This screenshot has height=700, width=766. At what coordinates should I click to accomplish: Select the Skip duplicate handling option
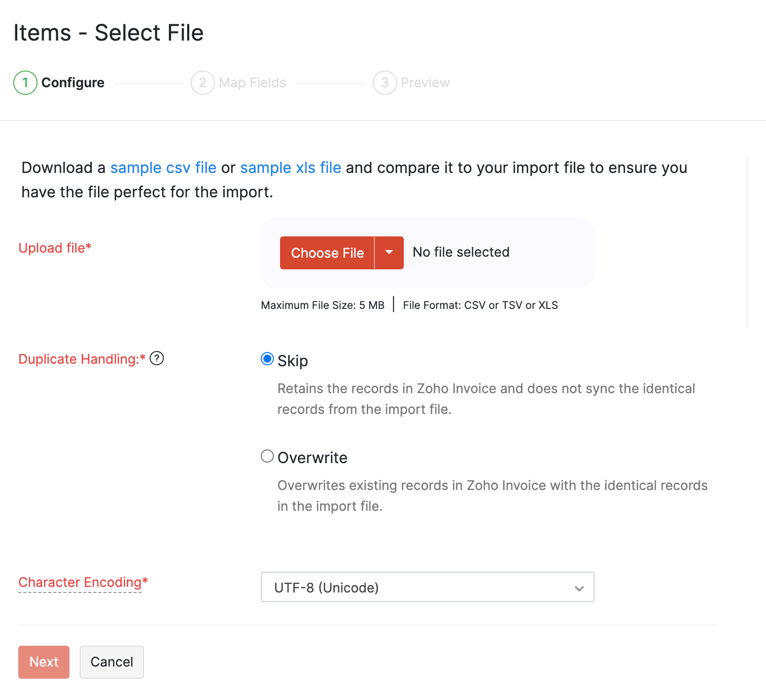(267, 359)
